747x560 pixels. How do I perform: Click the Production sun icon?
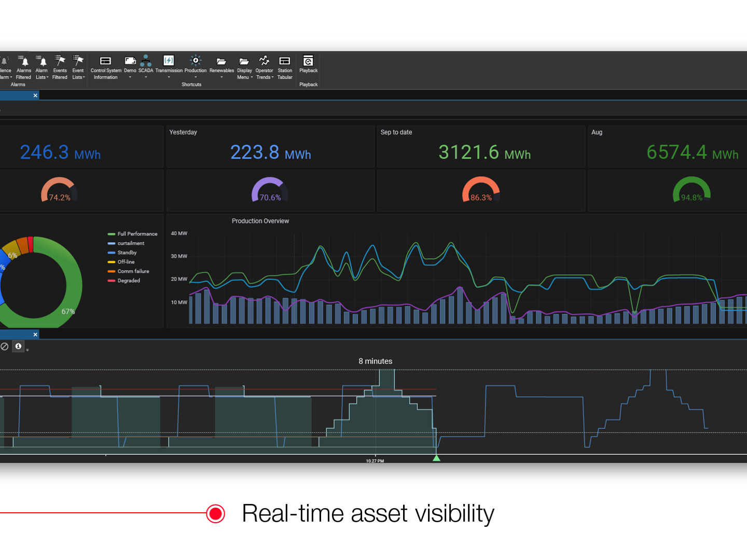(196, 60)
